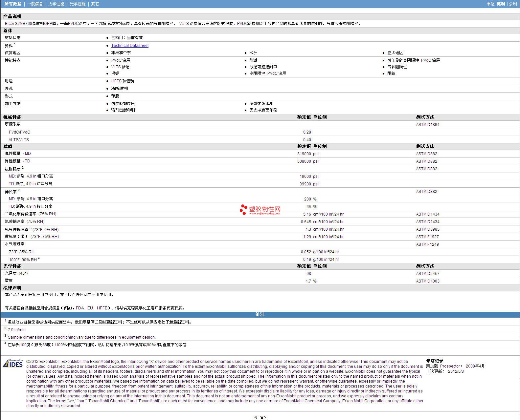The image size is (520, 420).
Task: Select the 法律声明 section header
Action: click(12, 288)
